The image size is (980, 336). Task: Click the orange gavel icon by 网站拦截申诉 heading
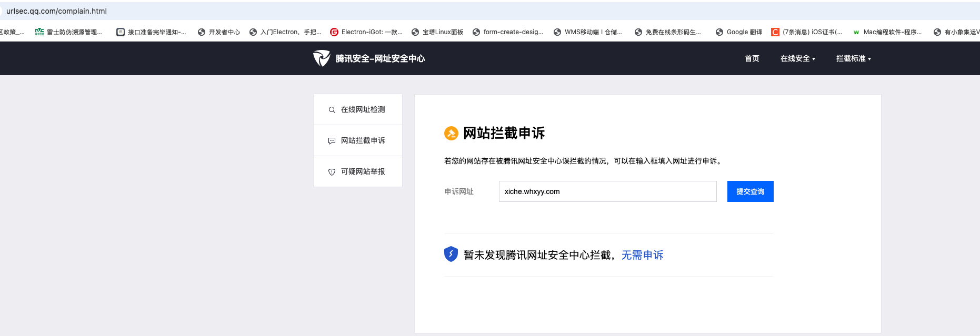tap(451, 133)
